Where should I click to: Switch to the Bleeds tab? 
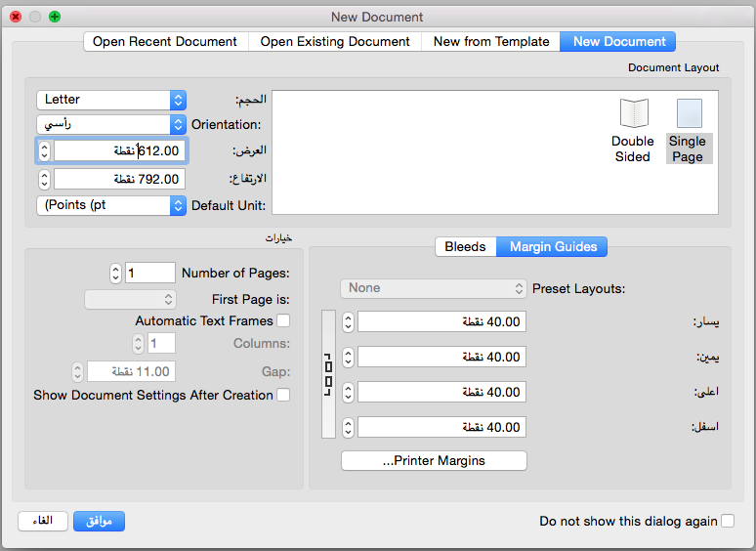click(x=465, y=246)
